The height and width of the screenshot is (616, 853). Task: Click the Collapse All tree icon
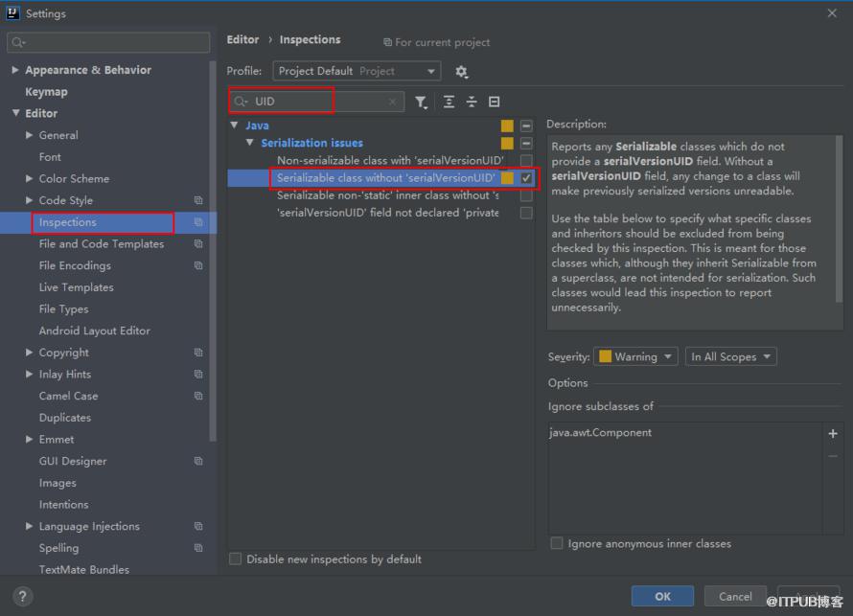tap(472, 102)
